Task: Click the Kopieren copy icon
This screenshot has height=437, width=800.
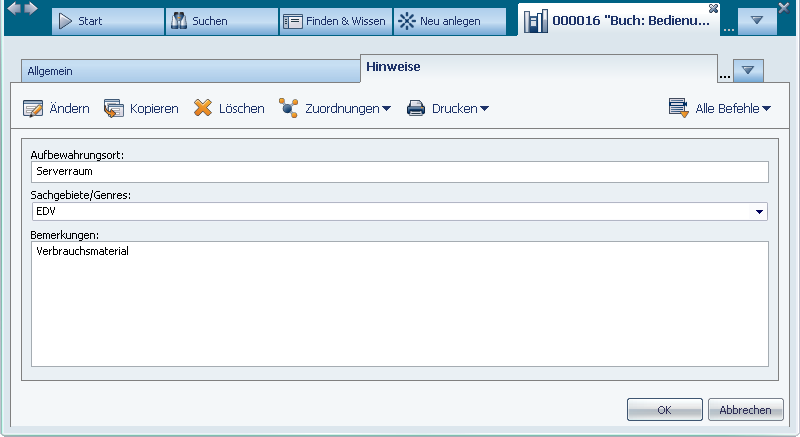Action: click(113, 108)
